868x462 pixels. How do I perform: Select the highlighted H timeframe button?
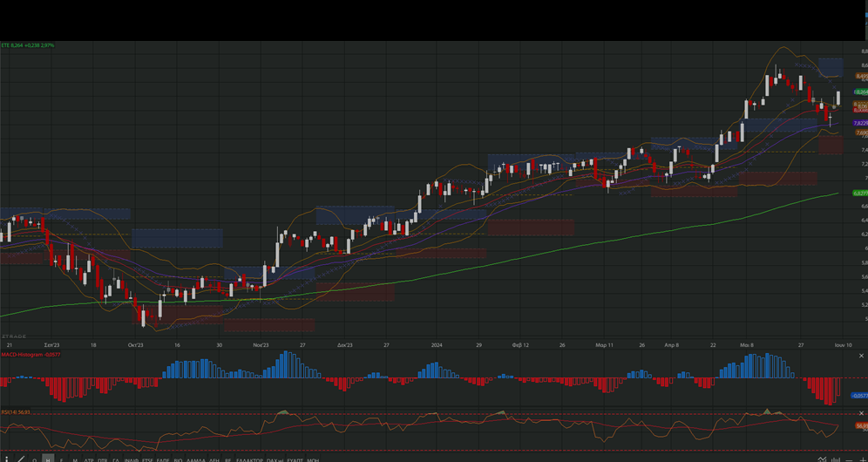[48, 459]
